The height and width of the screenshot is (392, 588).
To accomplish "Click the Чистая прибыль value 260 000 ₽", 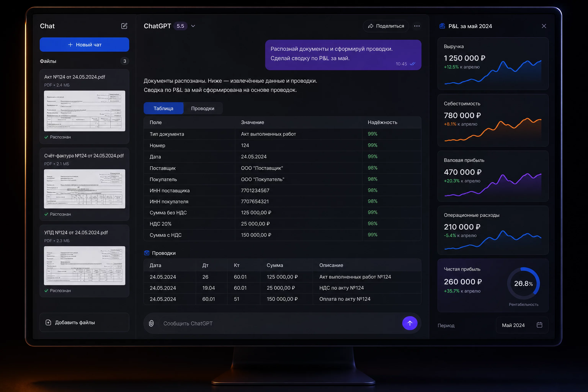I will tap(463, 282).
